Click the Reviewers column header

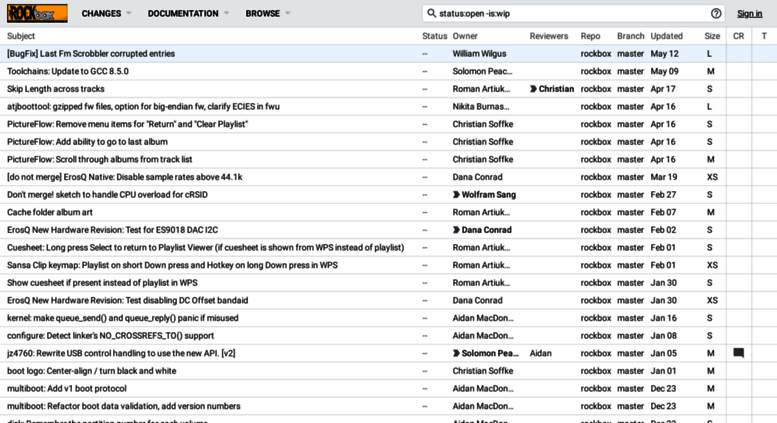(x=549, y=36)
